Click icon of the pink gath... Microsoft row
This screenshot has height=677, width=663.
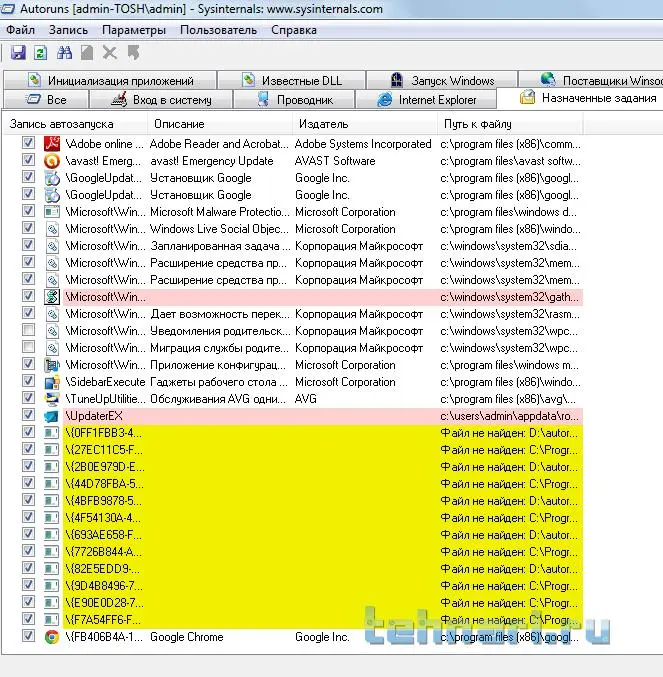point(52,297)
